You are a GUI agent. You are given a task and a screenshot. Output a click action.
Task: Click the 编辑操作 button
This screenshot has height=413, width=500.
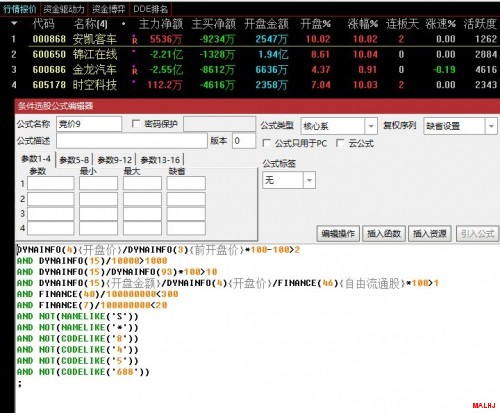click(338, 234)
